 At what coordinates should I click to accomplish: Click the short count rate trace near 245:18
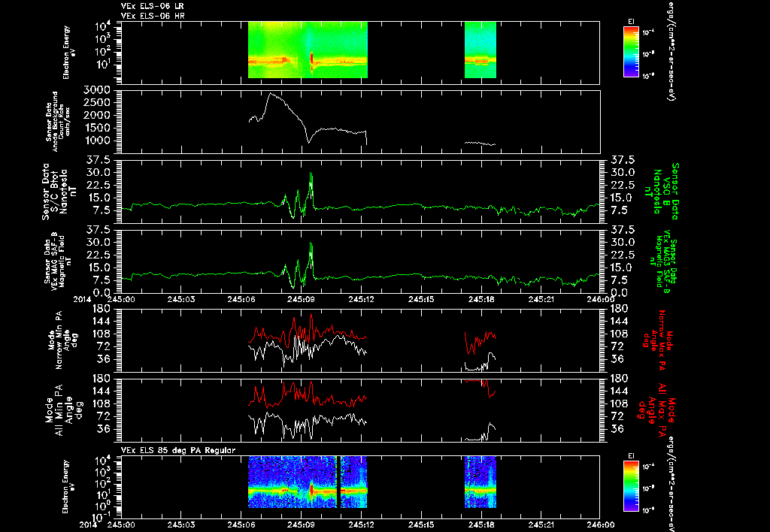(480, 144)
